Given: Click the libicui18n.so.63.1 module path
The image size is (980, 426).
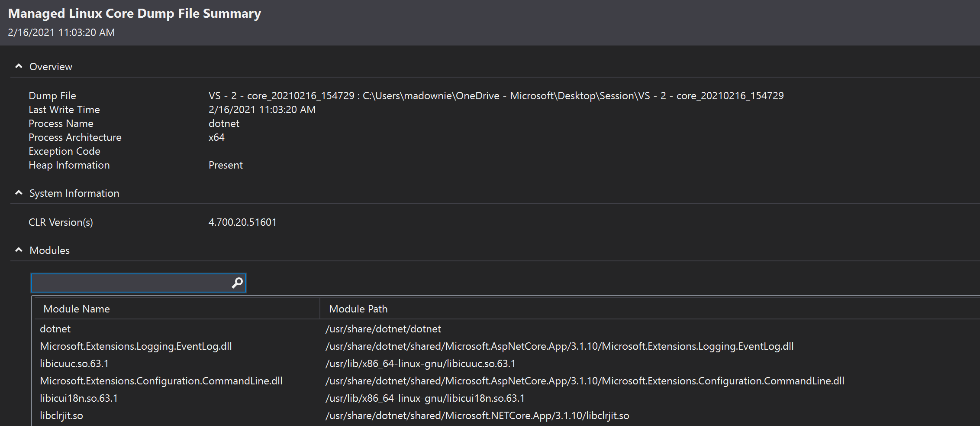Looking at the screenshot, I should pos(425,398).
